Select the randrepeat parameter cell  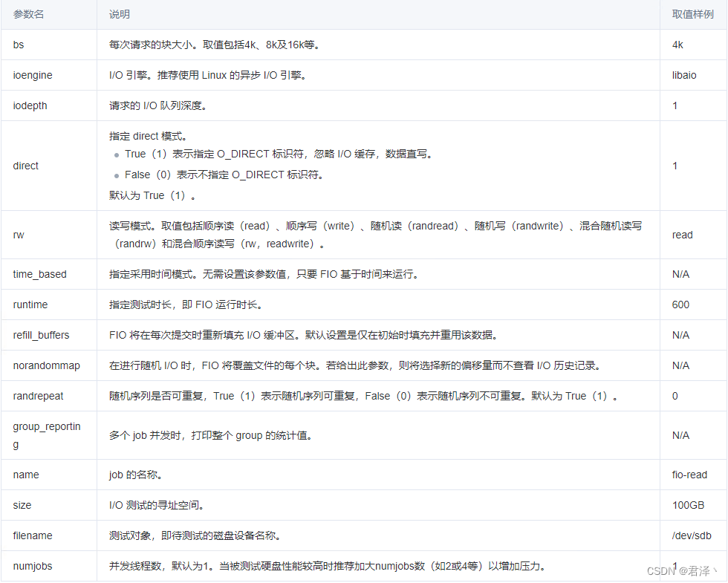[x=37, y=396]
